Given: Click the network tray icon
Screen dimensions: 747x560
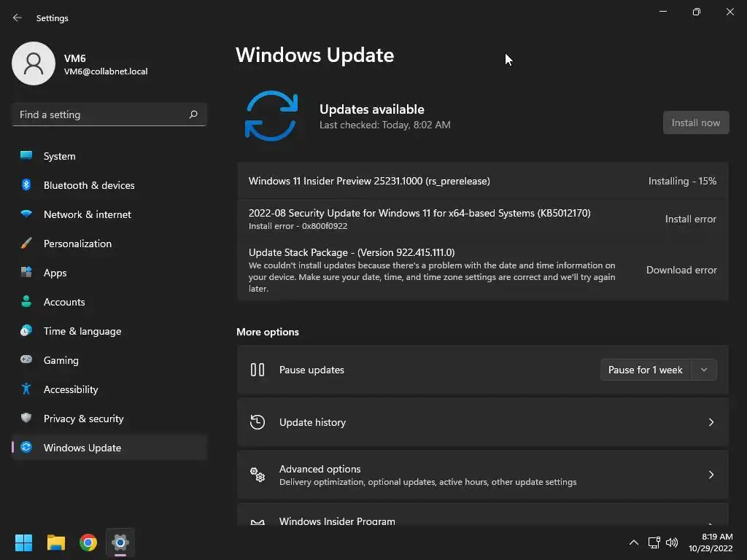Looking at the screenshot, I should click(654, 542).
